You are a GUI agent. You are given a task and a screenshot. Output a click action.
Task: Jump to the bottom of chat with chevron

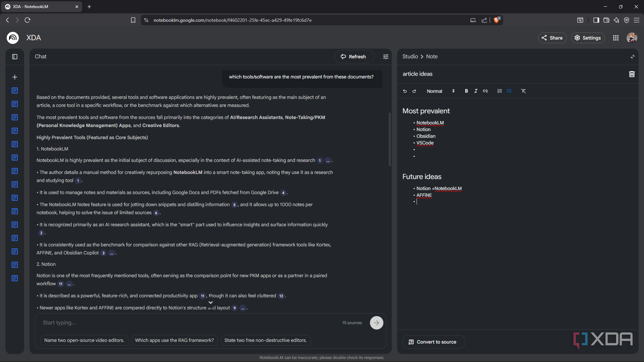(x=211, y=302)
